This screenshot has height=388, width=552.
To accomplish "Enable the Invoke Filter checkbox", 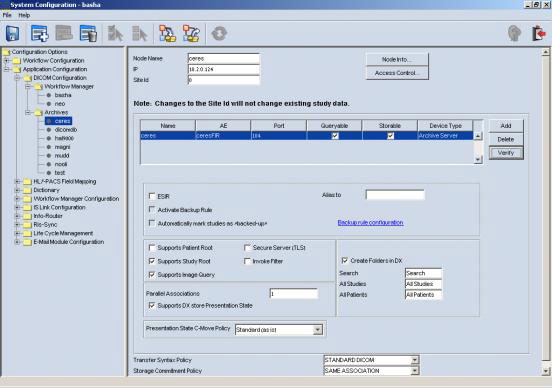I will click(247, 261).
